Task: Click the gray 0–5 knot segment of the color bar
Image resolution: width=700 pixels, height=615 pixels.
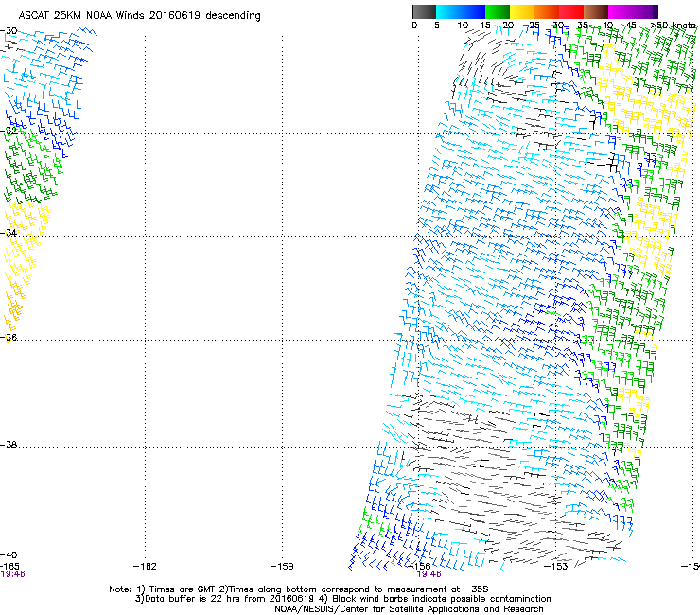Action: 424,11
